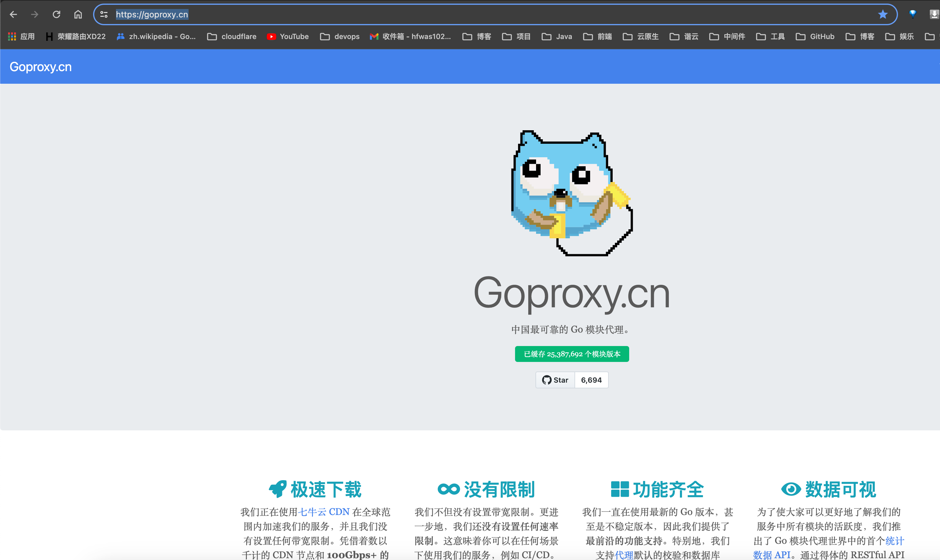The width and height of the screenshot is (940, 560).
Task: Open the cloudflare bookmark folder
Action: tap(232, 37)
